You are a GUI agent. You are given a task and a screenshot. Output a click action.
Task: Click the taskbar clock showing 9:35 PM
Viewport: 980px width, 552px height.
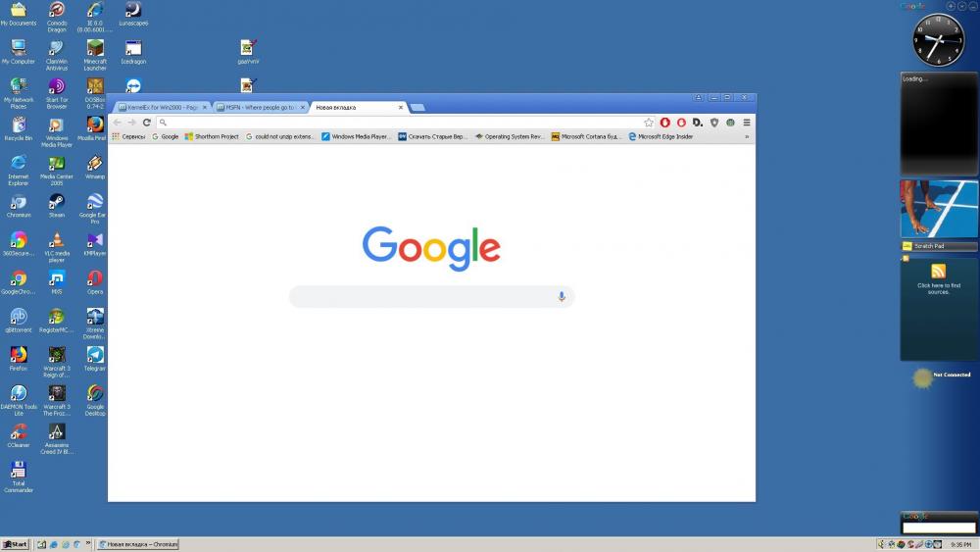pyautogui.click(x=960, y=544)
